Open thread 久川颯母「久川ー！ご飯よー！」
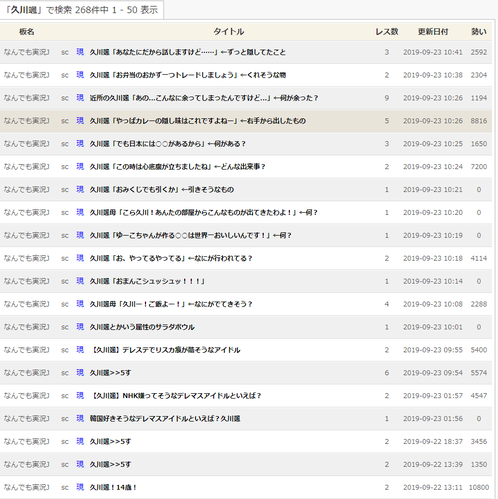The width and height of the screenshot is (498, 499). pyautogui.click(x=171, y=304)
